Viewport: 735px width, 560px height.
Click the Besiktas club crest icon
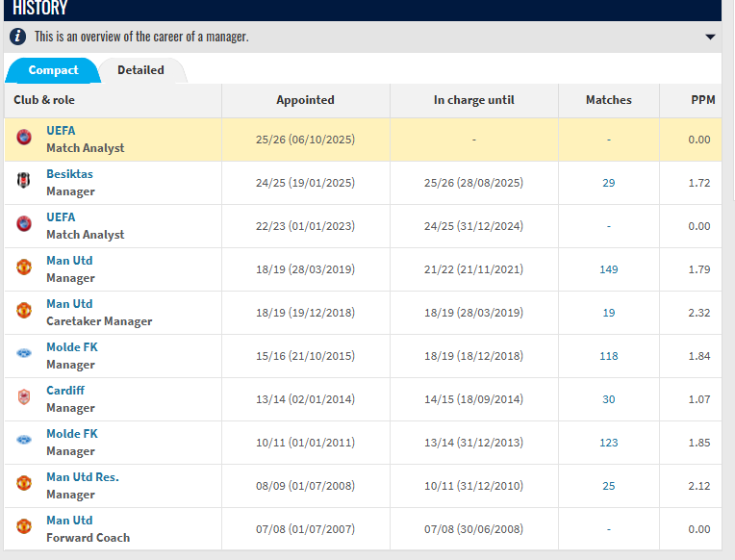point(24,181)
